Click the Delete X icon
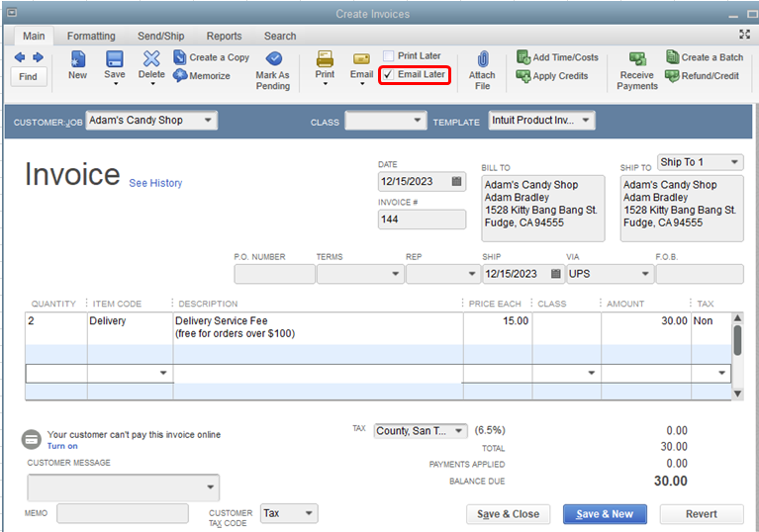This screenshot has width=759, height=532. pyautogui.click(x=151, y=59)
